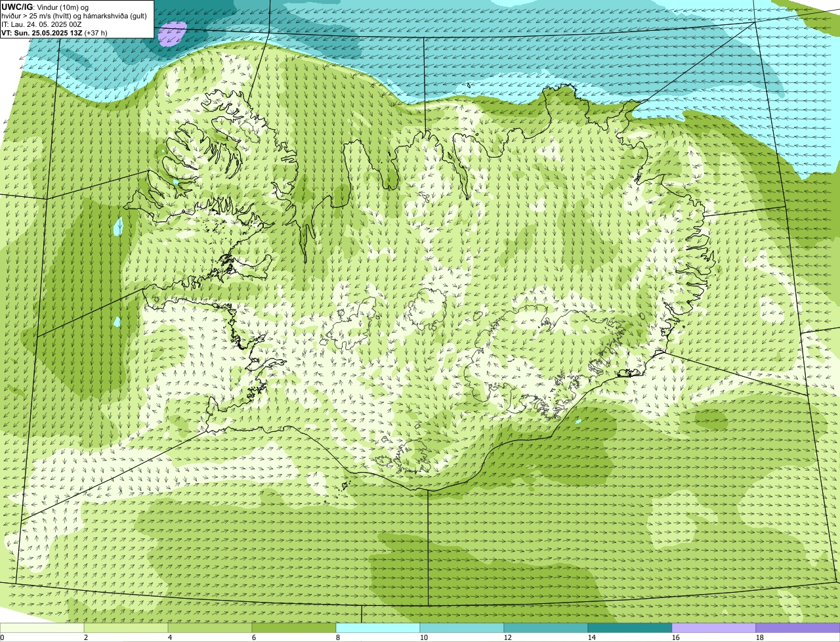Click the legend scale label 6
The height and width of the screenshot is (642, 840).
point(254,637)
